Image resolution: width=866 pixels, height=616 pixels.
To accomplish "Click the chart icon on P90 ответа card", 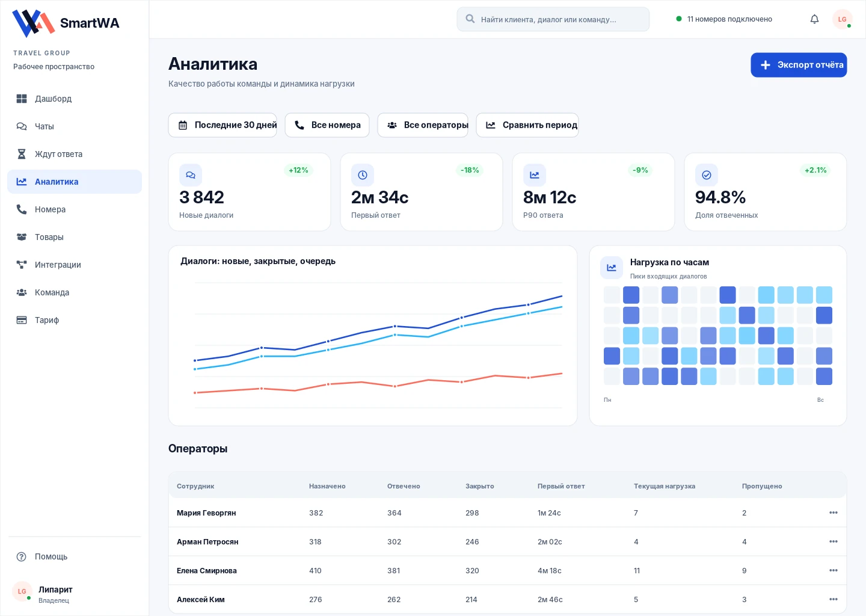I will click(535, 175).
